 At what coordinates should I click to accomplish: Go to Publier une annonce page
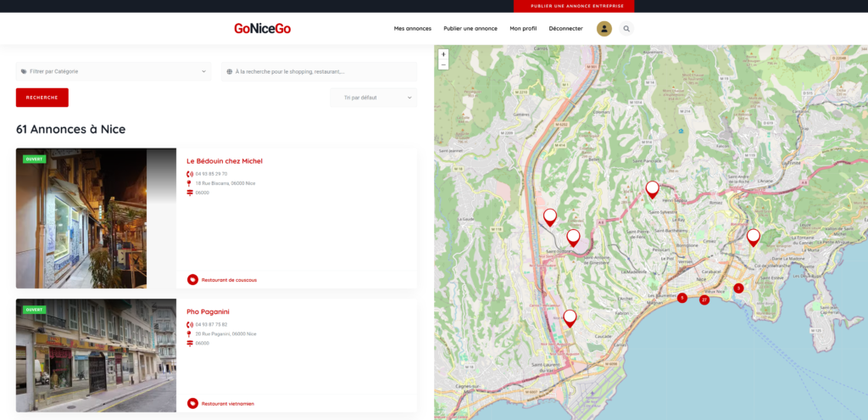(x=470, y=29)
